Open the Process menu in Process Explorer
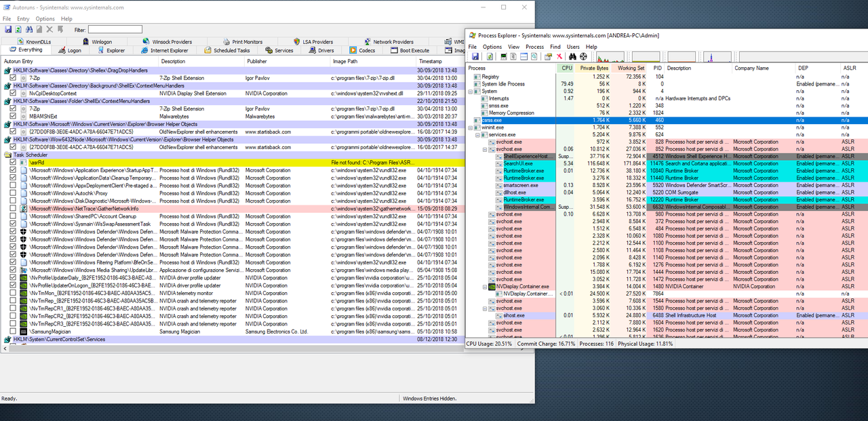 point(534,47)
